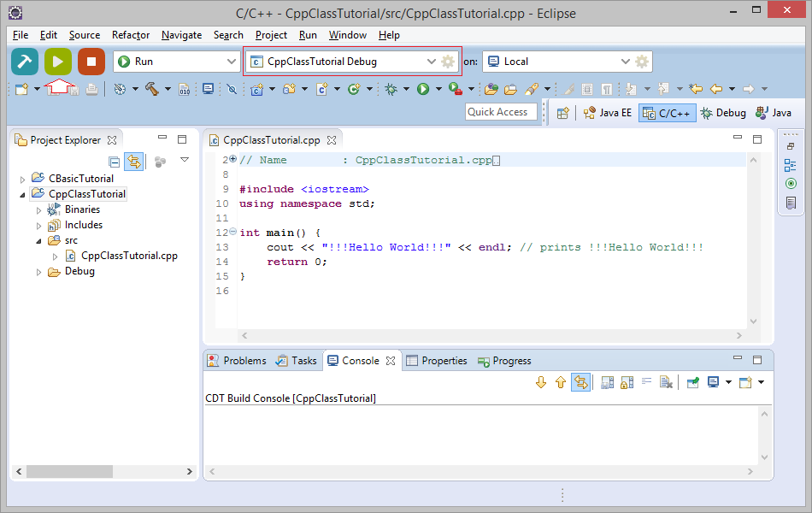Click the Project Explorer horizontal scrollbar thumb

click(69, 472)
